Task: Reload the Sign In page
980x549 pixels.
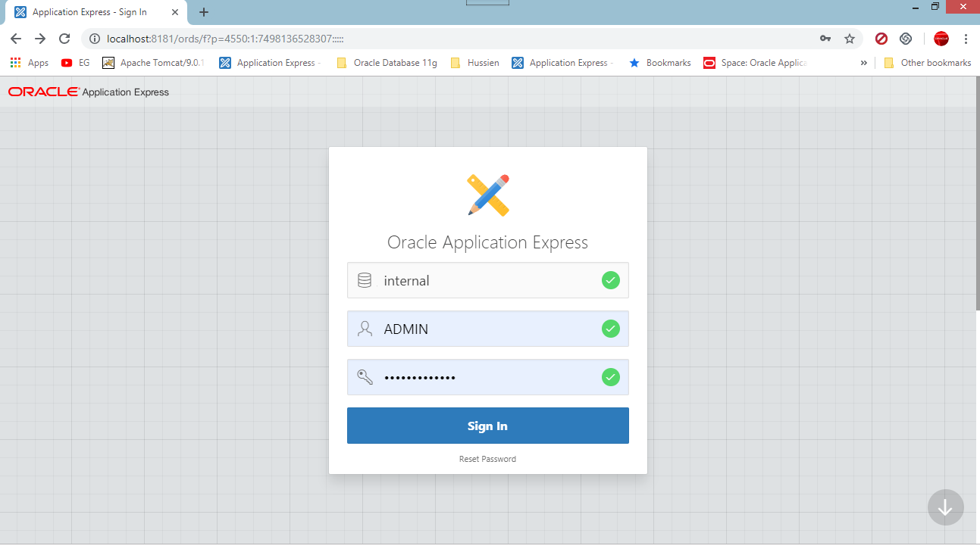Action: [64, 39]
